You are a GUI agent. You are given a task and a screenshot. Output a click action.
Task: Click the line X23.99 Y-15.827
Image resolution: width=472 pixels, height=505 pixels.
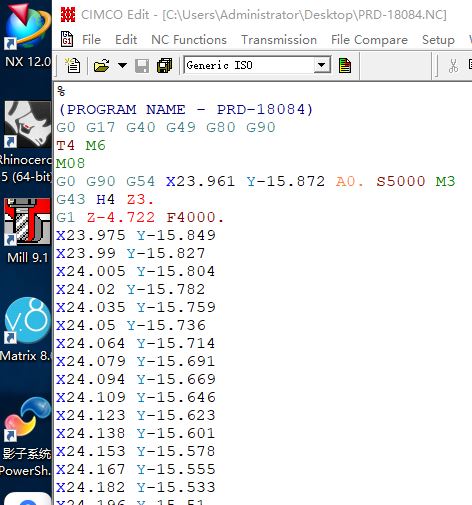131,253
